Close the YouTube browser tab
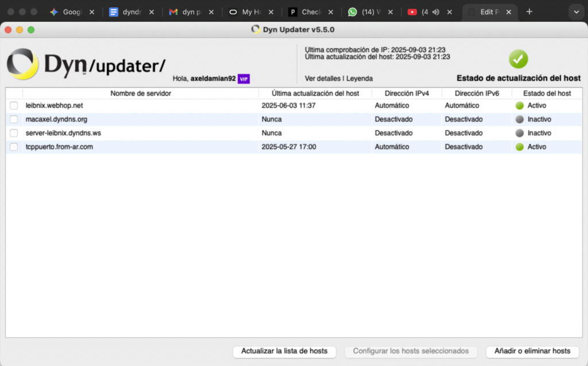 pos(450,12)
